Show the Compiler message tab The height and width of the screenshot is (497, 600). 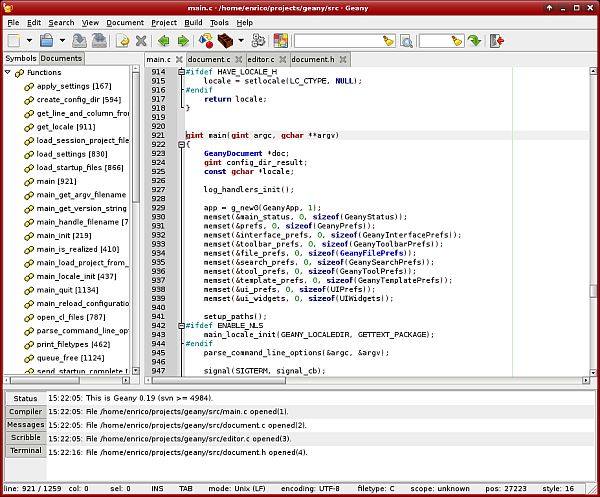point(25,411)
